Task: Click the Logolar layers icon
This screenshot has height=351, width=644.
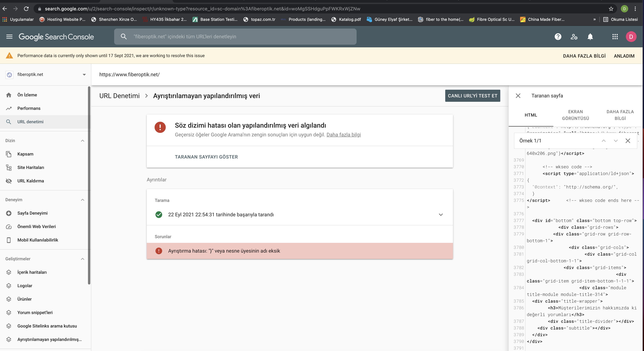Action: point(9,286)
